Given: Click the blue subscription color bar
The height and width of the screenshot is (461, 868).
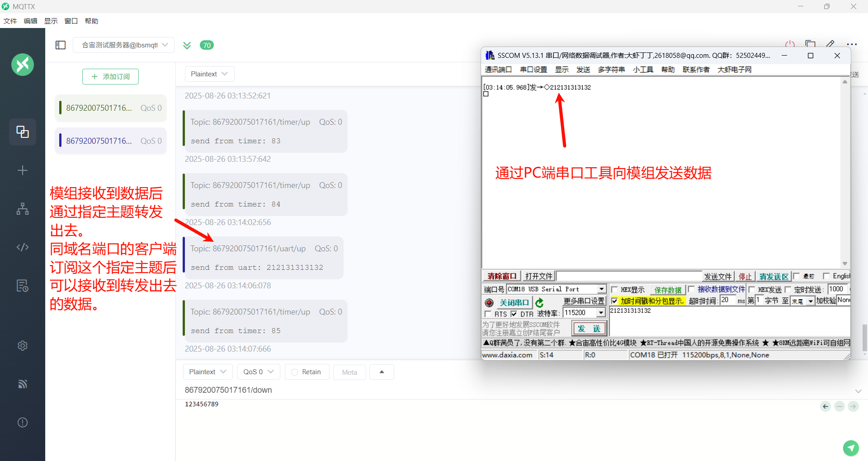Looking at the screenshot, I should click(x=60, y=141).
